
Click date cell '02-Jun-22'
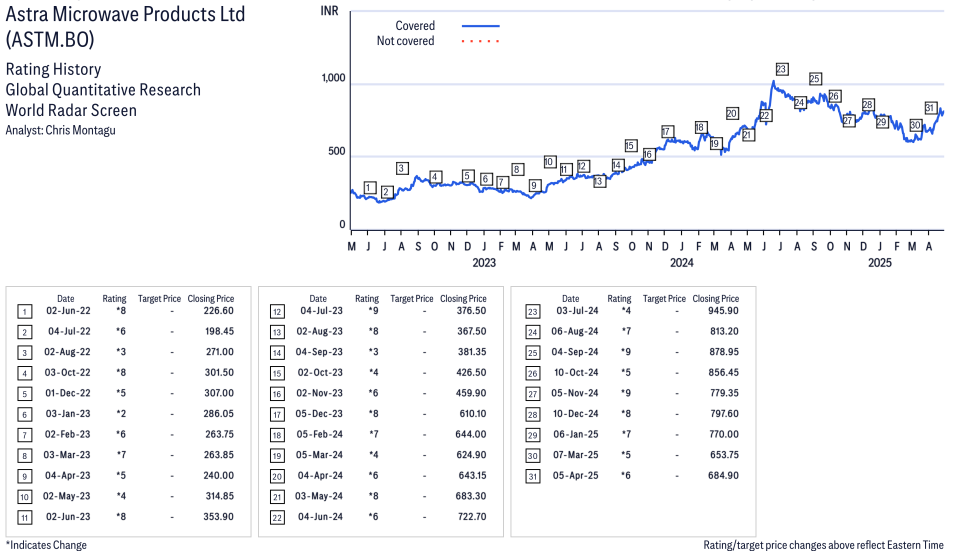click(68, 311)
